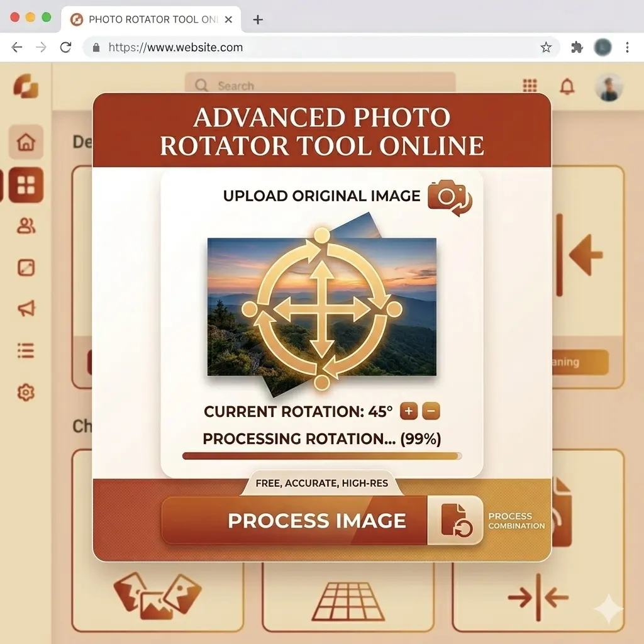Viewport: 644px width, 644px height.
Task: Increase rotation with the plus stepper
Action: [x=408, y=411]
